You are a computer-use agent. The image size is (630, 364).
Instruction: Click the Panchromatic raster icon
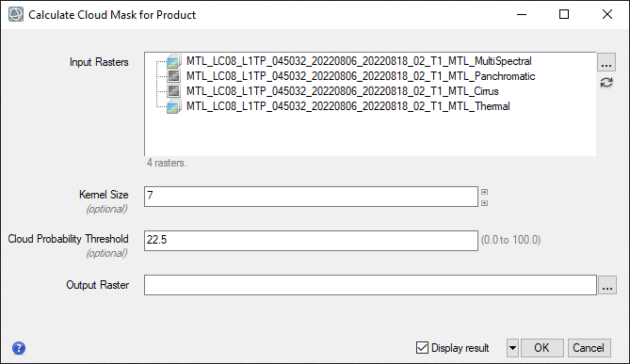173,76
